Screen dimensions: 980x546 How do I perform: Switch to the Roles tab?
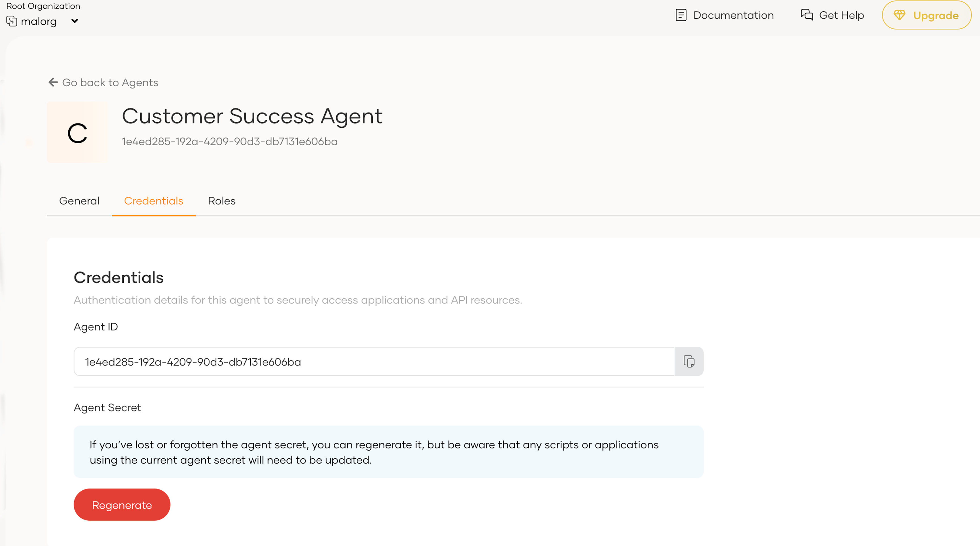(x=221, y=201)
